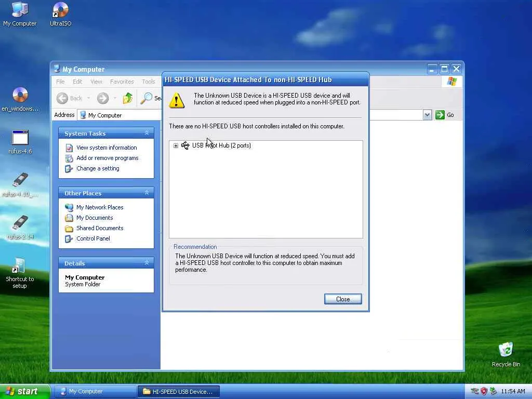
Task: Open Add or remove programs link
Action: click(x=107, y=158)
